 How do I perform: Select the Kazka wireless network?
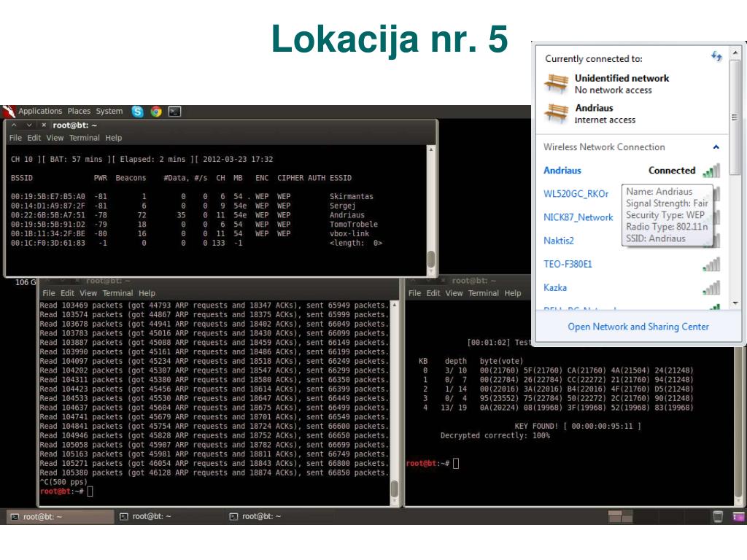click(632, 287)
